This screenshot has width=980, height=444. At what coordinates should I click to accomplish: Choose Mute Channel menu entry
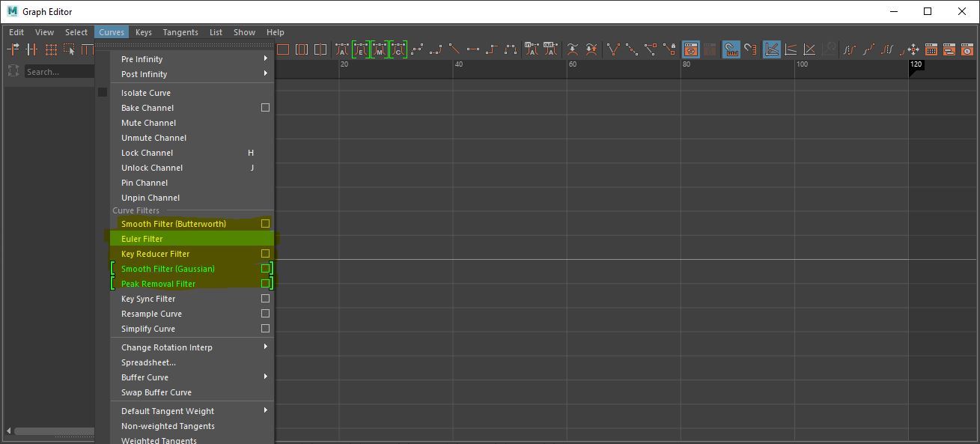pyautogui.click(x=192, y=123)
